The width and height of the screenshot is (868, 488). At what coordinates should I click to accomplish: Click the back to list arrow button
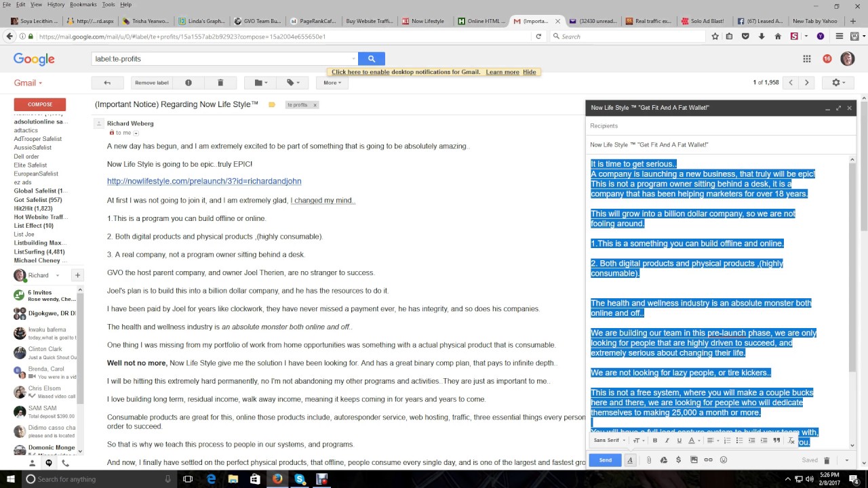click(107, 83)
